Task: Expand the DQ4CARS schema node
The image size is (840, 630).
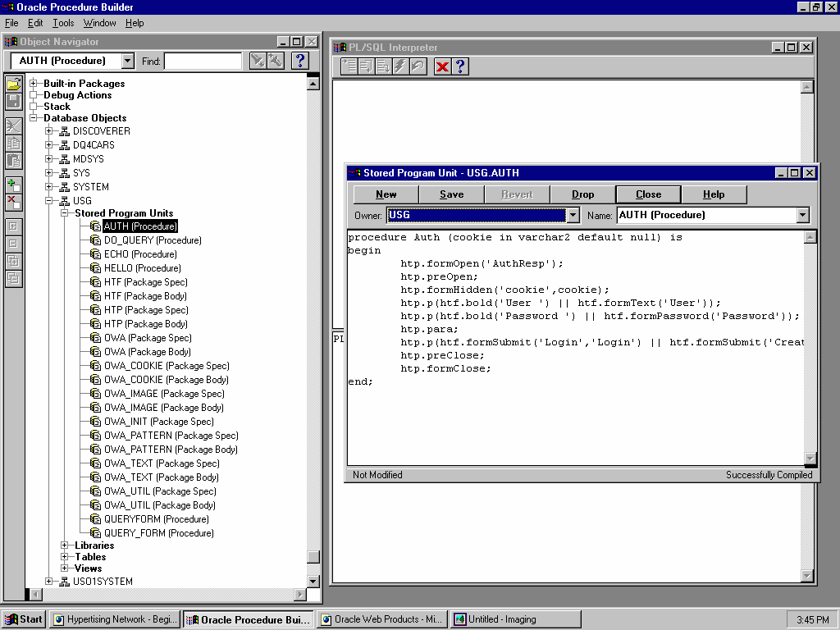Action: click(x=48, y=144)
